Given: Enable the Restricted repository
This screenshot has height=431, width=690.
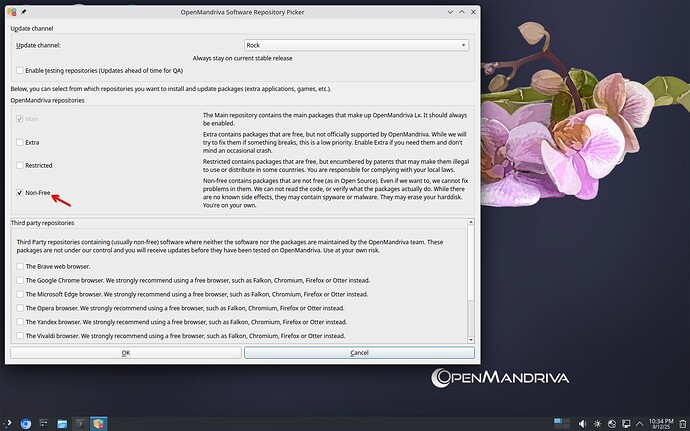Looking at the screenshot, I should 20,165.
